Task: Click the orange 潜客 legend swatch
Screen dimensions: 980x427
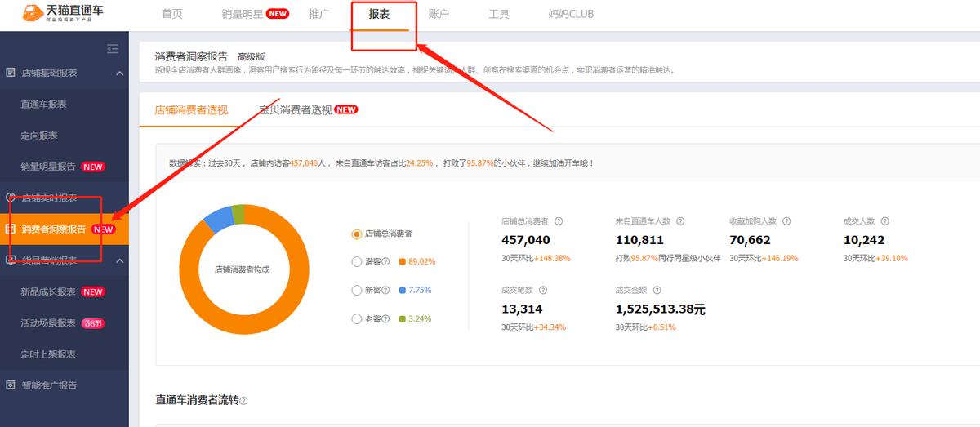Action: [403, 262]
